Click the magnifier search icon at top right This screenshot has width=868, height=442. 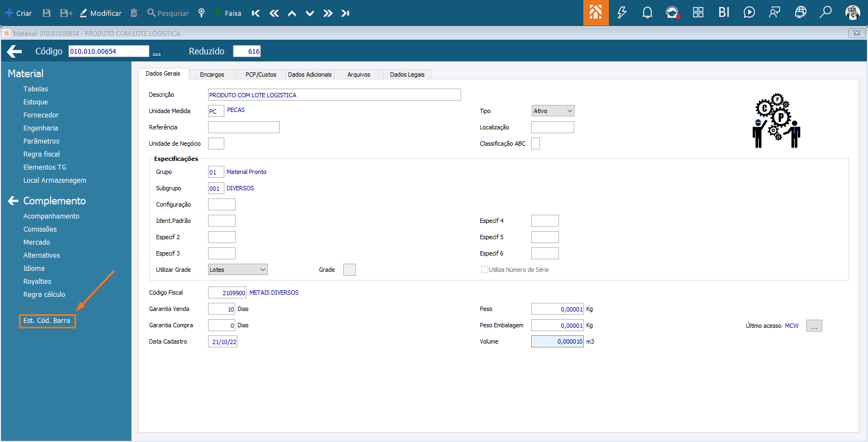coord(826,12)
